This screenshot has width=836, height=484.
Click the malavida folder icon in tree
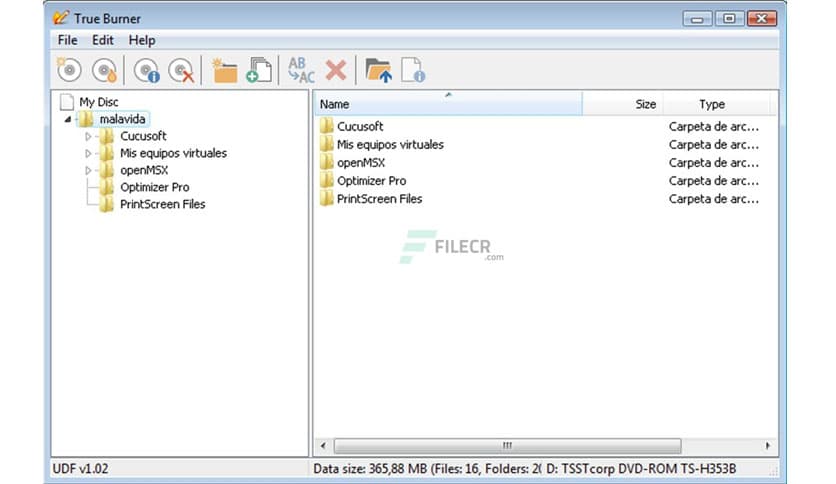click(x=86, y=118)
